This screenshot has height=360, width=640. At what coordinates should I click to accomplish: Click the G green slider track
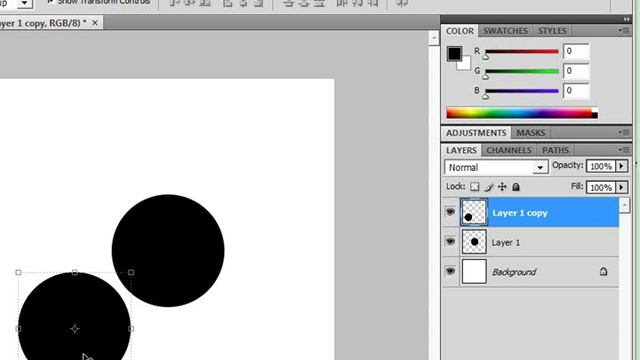[x=522, y=71]
